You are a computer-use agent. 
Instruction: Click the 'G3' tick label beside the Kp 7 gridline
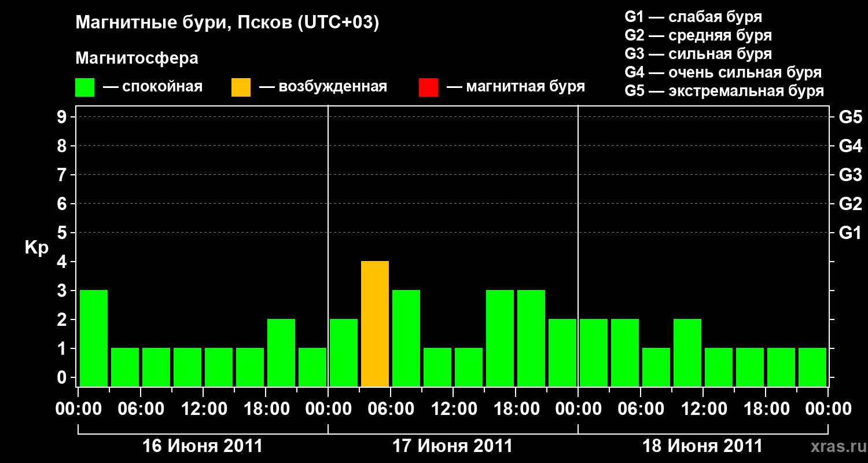850,175
